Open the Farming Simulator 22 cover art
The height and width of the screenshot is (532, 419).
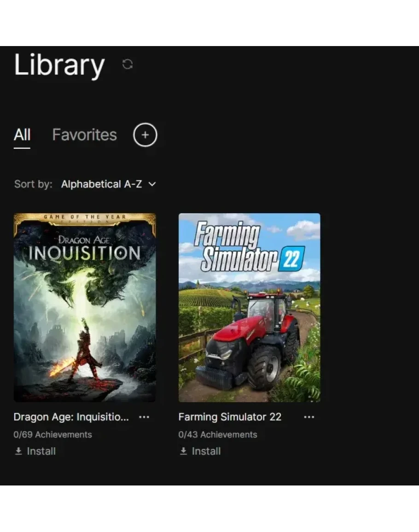[250, 307]
